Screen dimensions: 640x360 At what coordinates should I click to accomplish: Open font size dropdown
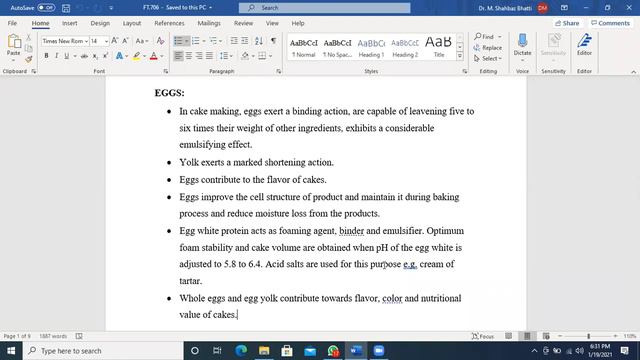point(106,41)
